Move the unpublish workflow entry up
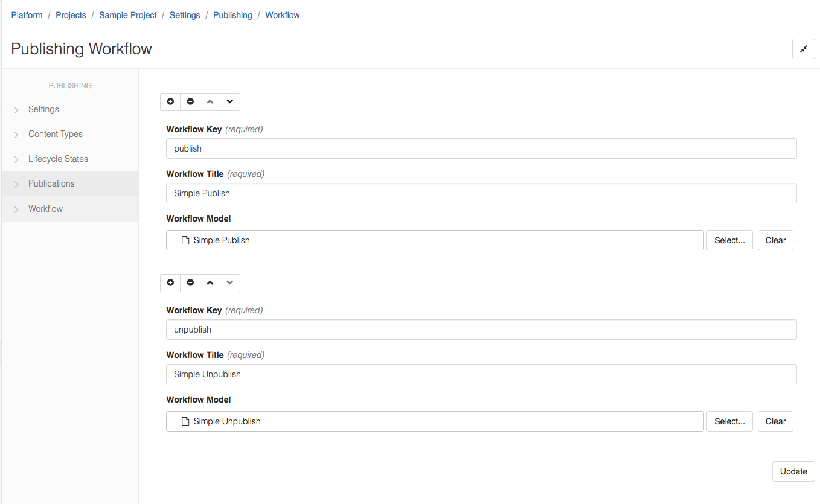Viewport: 820px width, 504px height. pyautogui.click(x=210, y=283)
